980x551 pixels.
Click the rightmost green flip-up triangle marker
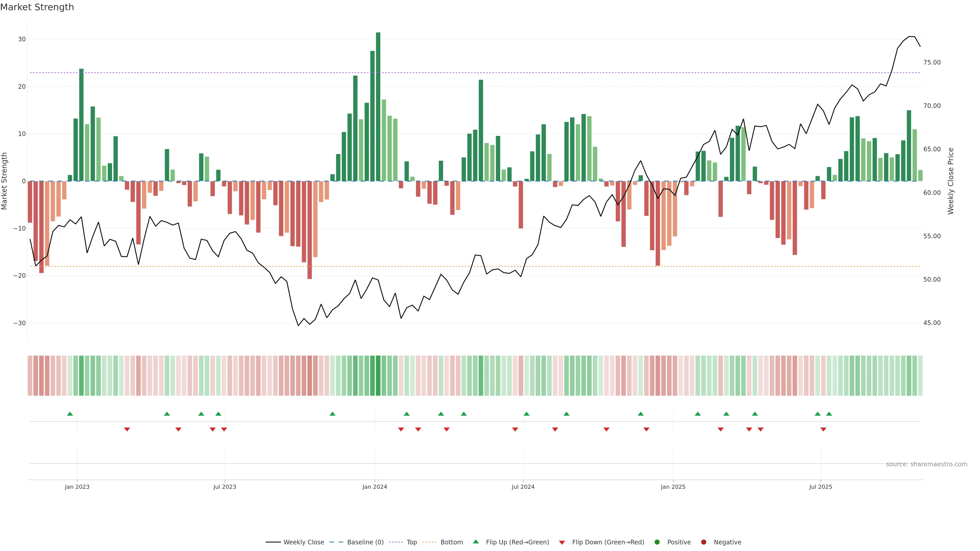coord(829,414)
